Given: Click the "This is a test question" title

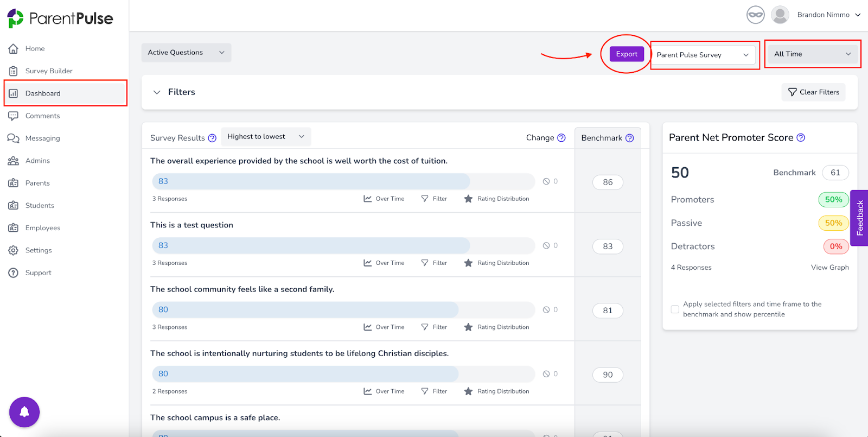Looking at the screenshot, I should 192,225.
